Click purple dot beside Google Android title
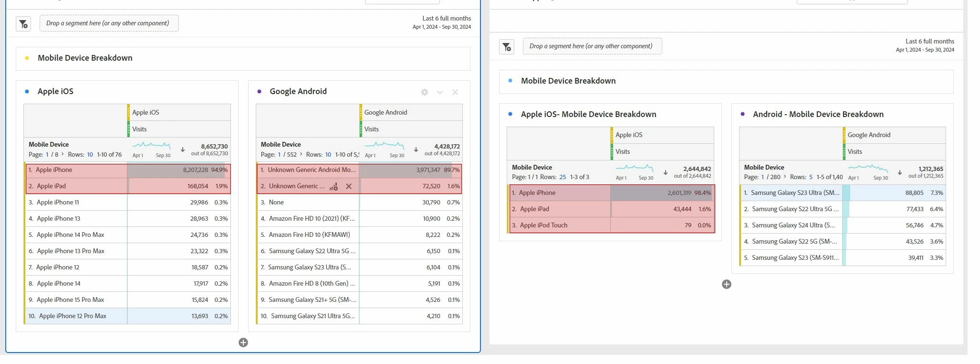The width and height of the screenshot is (980, 364). pyautogui.click(x=259, y=91)
